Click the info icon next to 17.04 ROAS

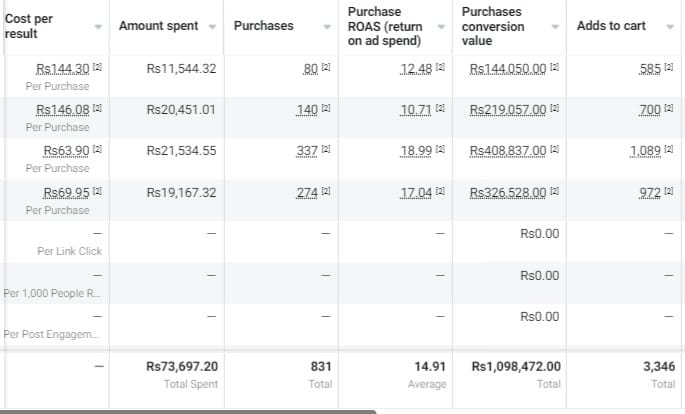440,192
